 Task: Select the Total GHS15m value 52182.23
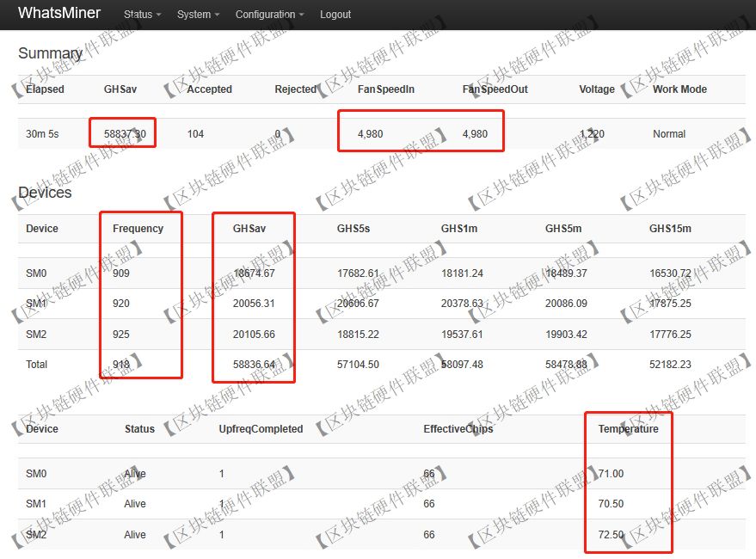click(x=670, y=365)
